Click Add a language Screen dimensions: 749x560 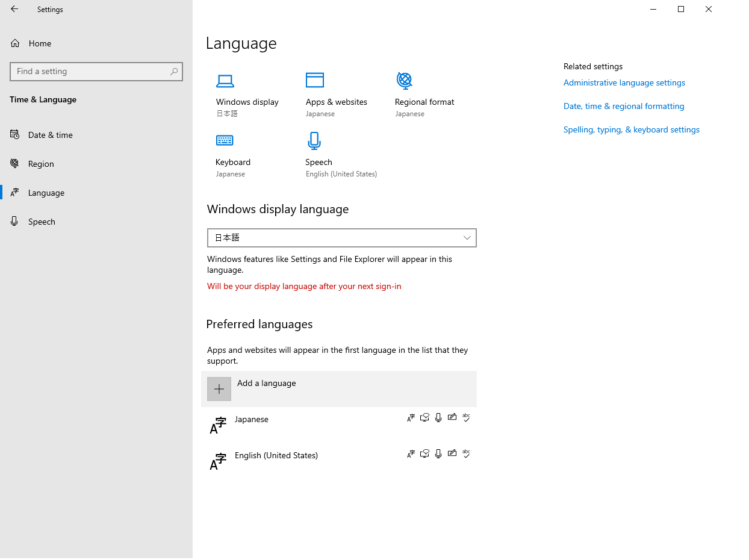(266, 383)
